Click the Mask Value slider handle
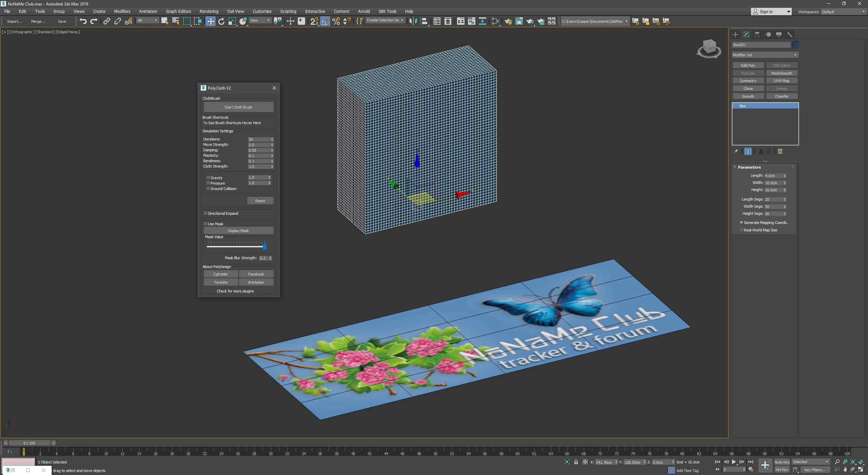Screen dimensions: 868x475 click(x=264, y=247)
